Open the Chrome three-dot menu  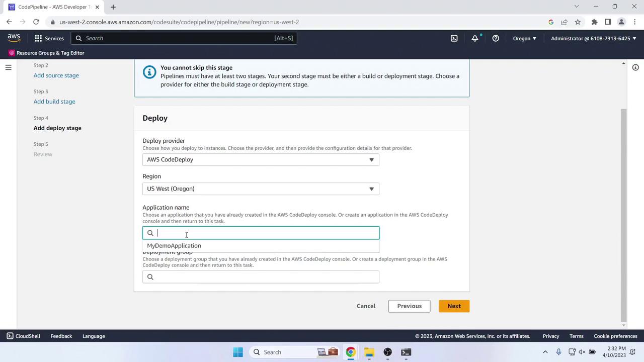pos(635,22)
